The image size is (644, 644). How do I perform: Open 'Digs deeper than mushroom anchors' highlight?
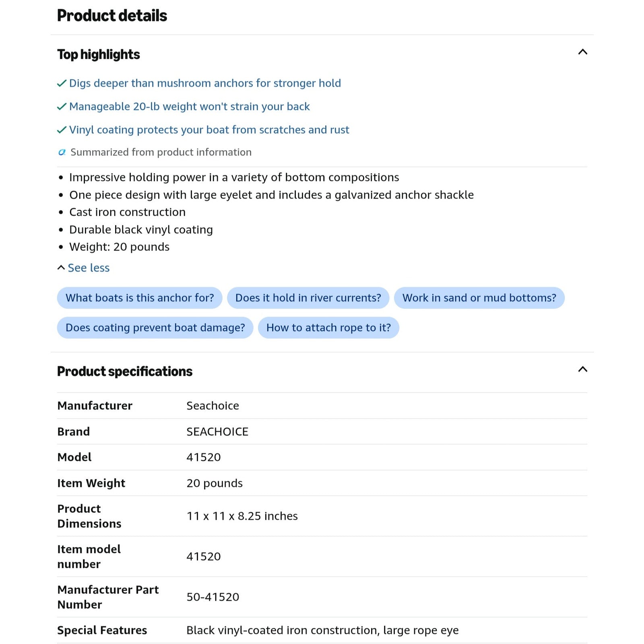pyautogui.click(x=205, y=83)
